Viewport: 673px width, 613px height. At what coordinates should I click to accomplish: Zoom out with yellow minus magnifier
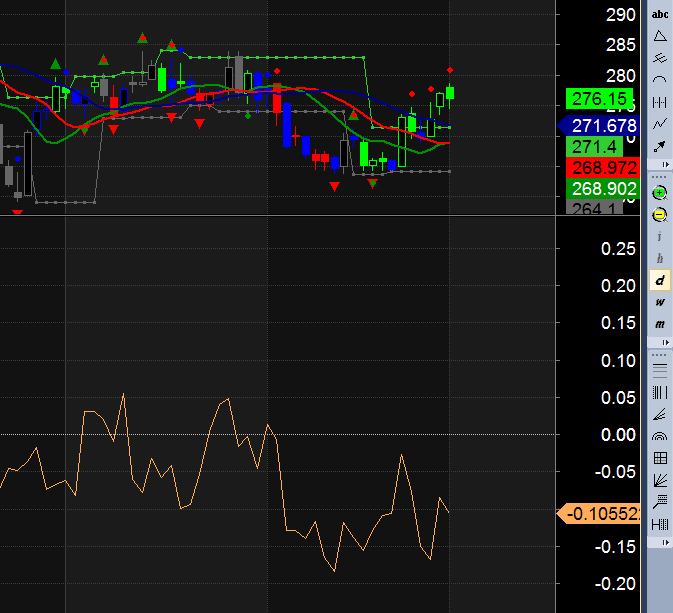(x=660, y=214)
